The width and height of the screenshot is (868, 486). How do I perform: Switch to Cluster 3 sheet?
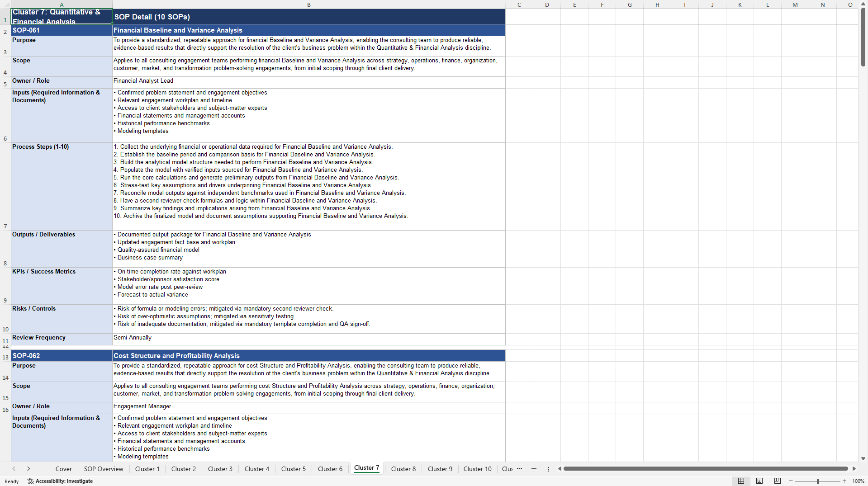tap(220, 469)
